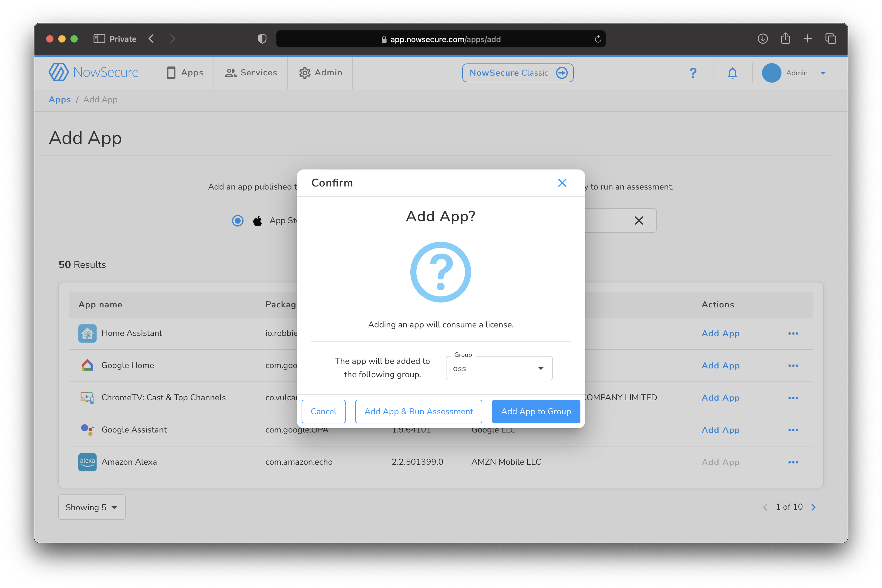This screenshot has height=588, width=882.
Task: Open the help question mark icon
Action: tap(693, 73)
